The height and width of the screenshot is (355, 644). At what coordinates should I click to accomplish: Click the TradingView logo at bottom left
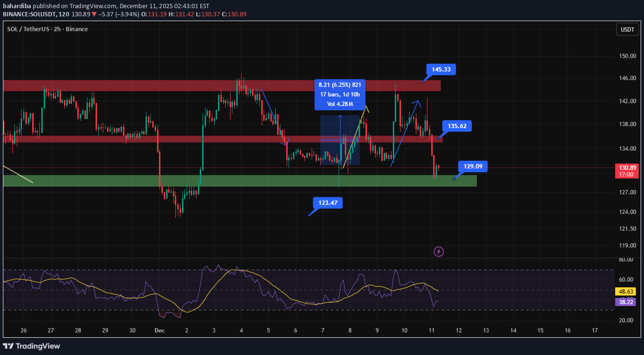[30, 346]
